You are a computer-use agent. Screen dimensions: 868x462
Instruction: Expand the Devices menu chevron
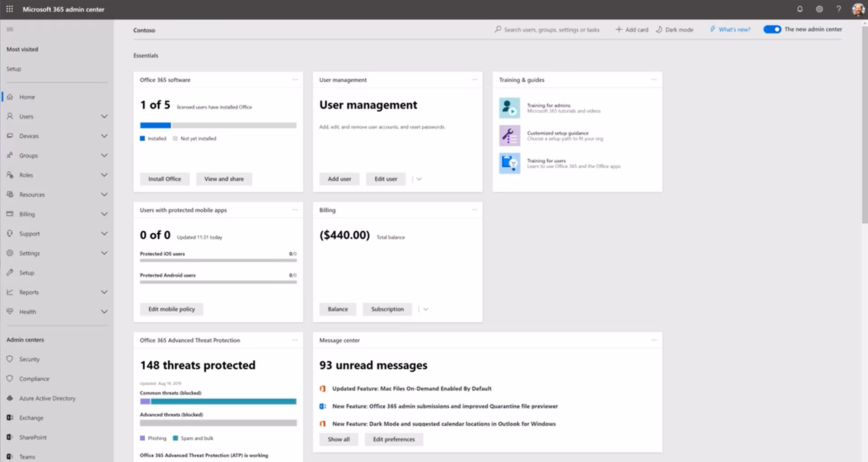(104, 136)
